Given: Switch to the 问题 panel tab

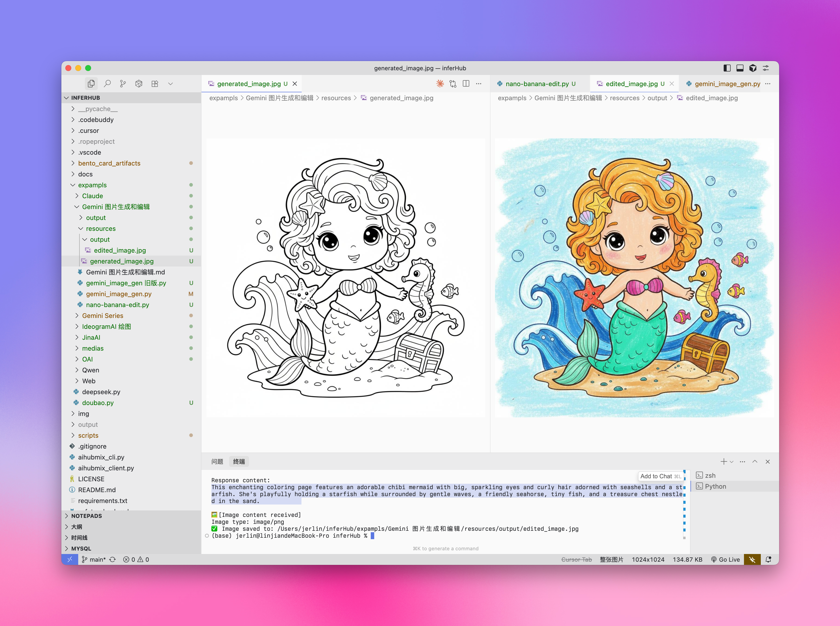Looking at the screenshot, I should click(217, 461).
